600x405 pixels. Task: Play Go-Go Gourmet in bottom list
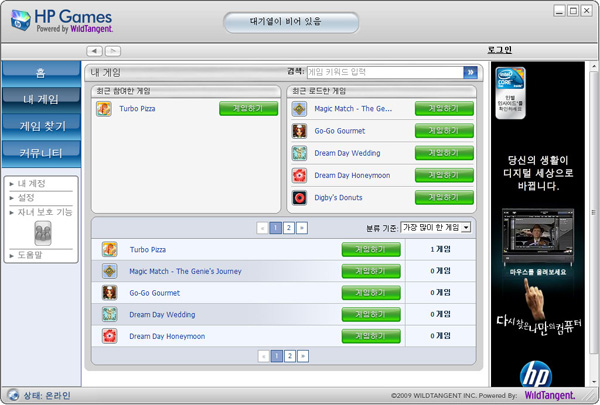pos(371,293)
